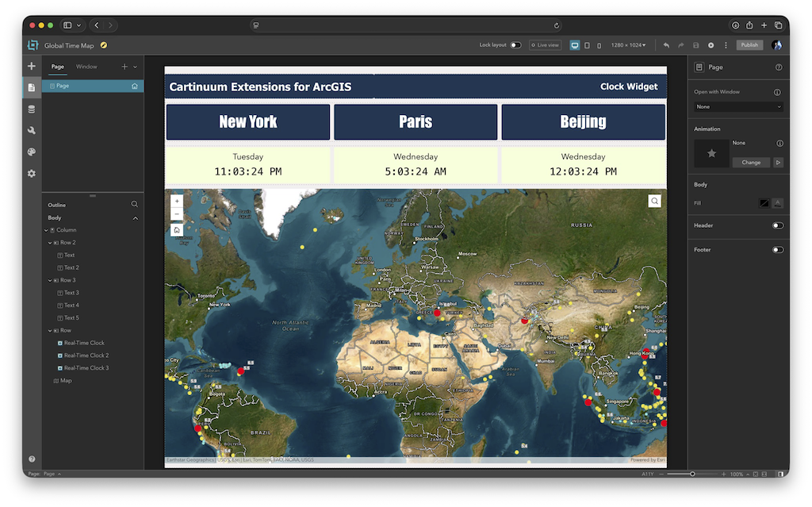
Task: Collapse the Row 3 tree item
Action: pyautogui.click(x=48, y=280)
